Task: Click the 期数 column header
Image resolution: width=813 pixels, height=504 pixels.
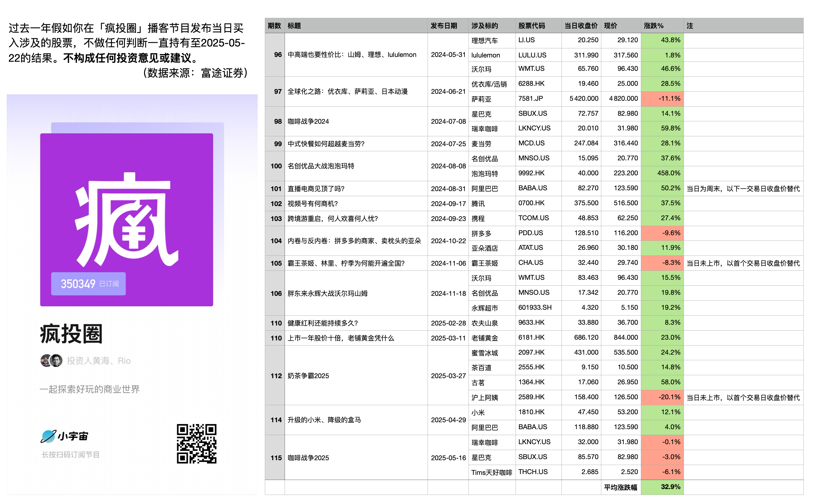Action: pyautogui.click(x=275, y=26)
